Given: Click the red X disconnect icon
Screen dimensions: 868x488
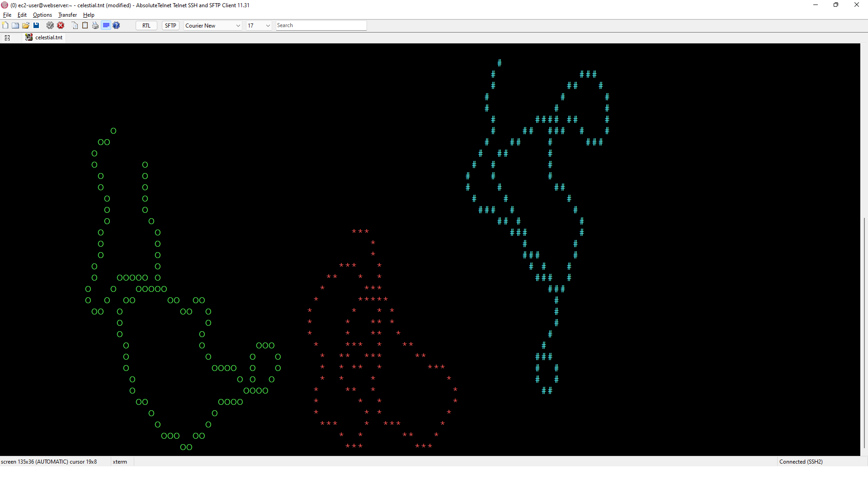Looking at the screenshot, I should pyautogui.click(x=61, y=25).
